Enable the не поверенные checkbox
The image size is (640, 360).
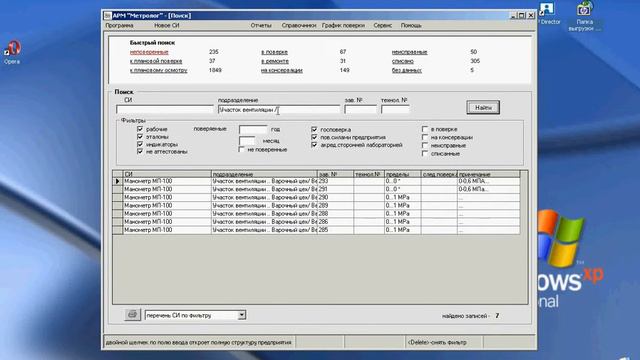pyautogui.click(x=242, y=150)
